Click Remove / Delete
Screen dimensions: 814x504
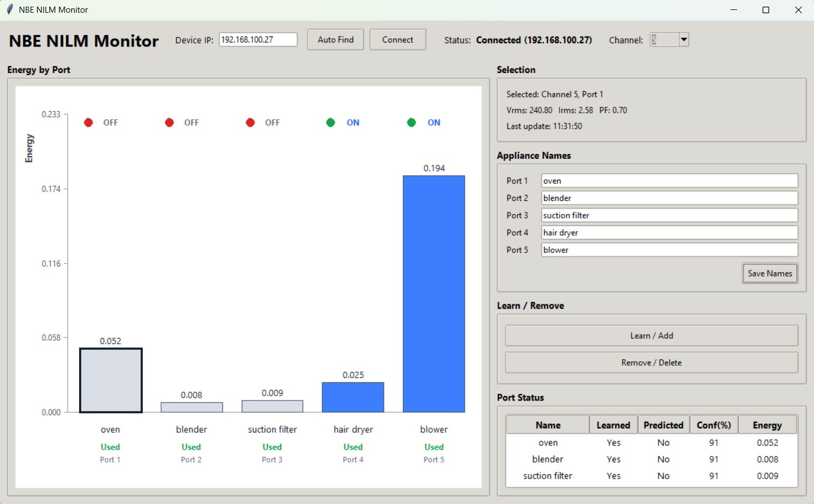pos(651,362)
